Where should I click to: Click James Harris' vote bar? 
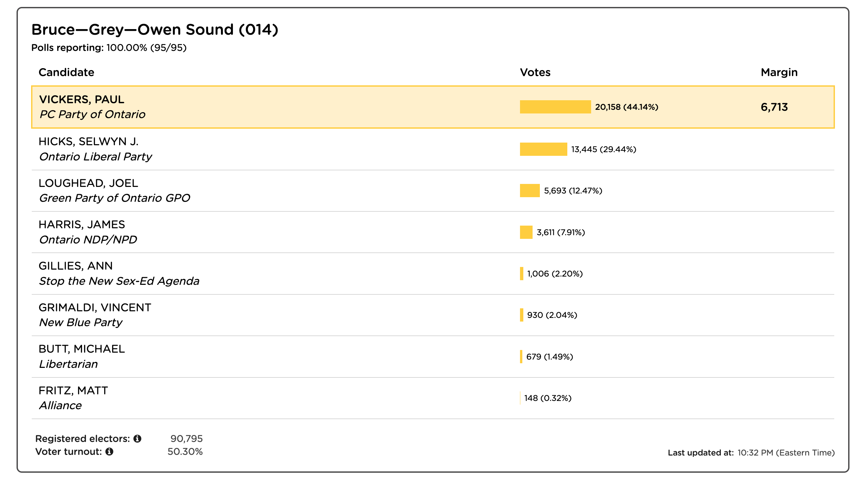(526, 232)
